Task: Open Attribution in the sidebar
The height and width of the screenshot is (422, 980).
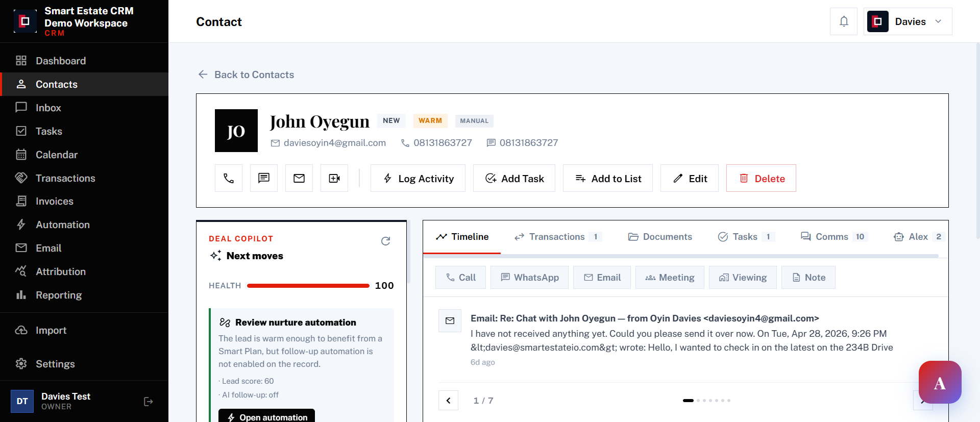Action: click(x=84, y=271)
